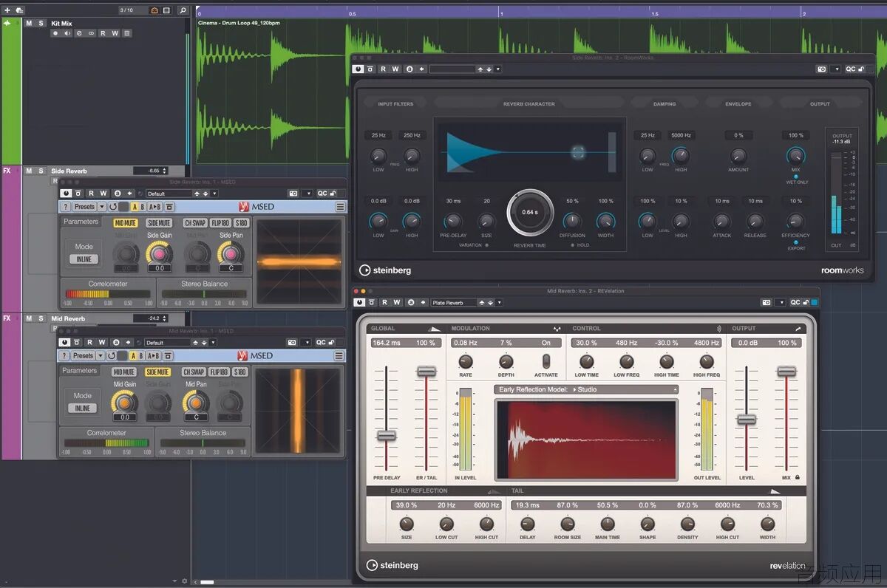
Task: Add a new track with the plus icon
Action: 7,10
